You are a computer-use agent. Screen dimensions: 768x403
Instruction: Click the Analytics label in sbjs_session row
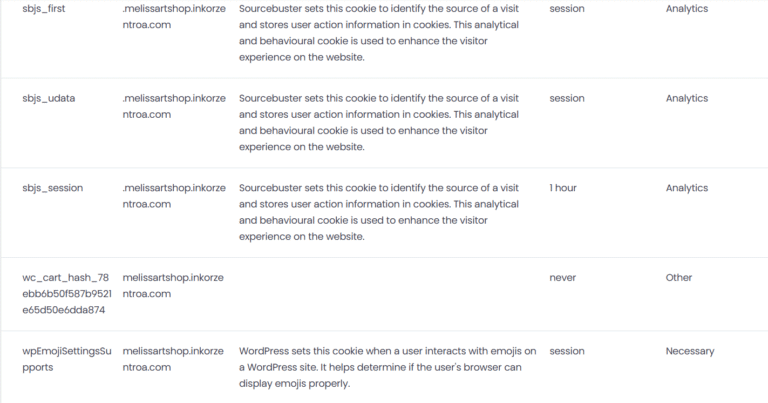(x=687, y=188)
